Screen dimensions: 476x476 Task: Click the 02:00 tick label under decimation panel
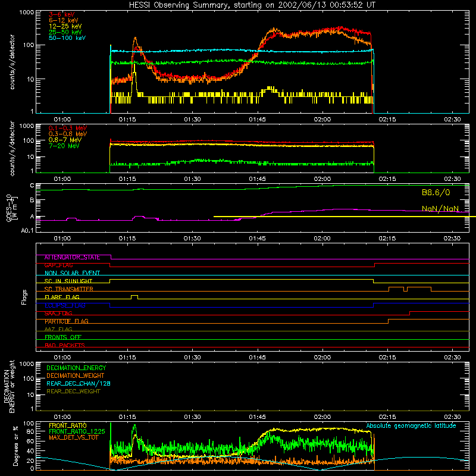(x=322, y=417)
